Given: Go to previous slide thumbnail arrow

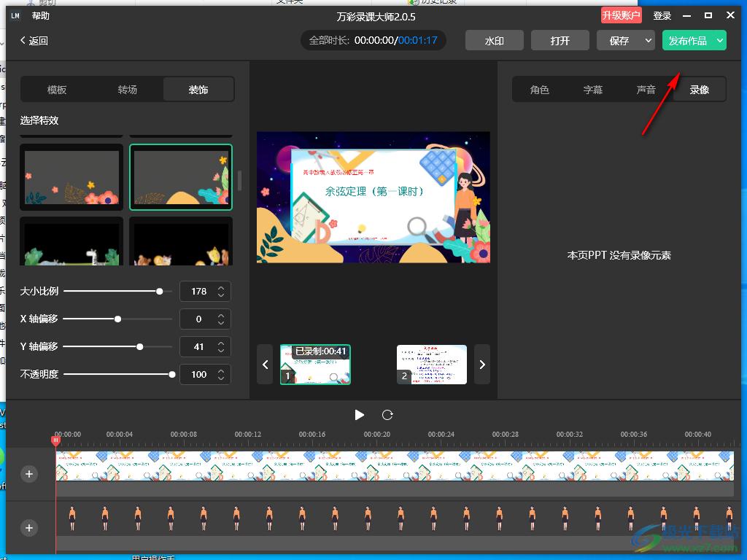Looking at the screenshot, I should coord(266,365).
